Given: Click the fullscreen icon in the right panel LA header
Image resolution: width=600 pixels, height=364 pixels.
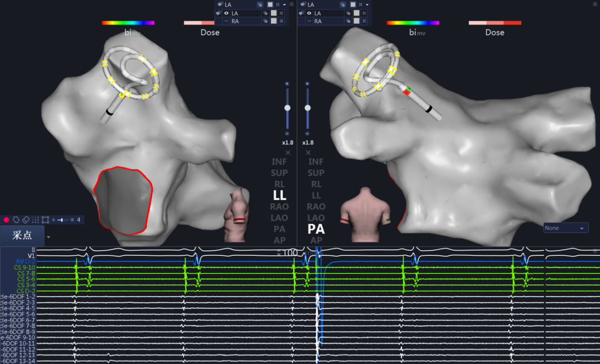Looking at the screenshot, I should coord(361,4).
